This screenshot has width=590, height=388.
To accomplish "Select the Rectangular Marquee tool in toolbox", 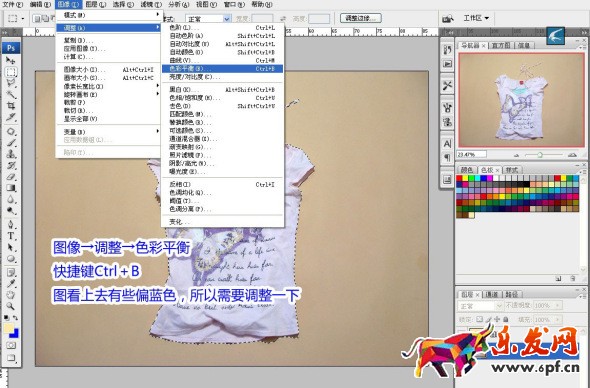I will click(11, 72).
